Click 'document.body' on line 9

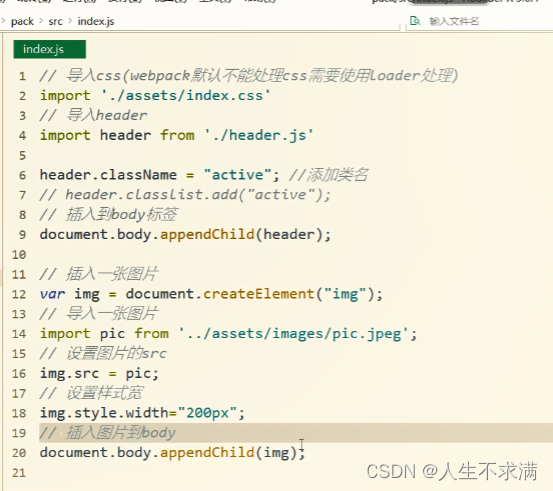point(96,235)
